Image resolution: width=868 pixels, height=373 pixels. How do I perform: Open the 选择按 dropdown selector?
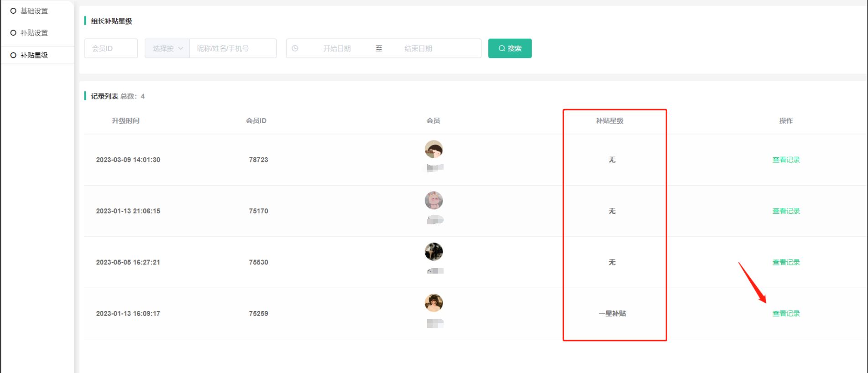tap(167, 48)
